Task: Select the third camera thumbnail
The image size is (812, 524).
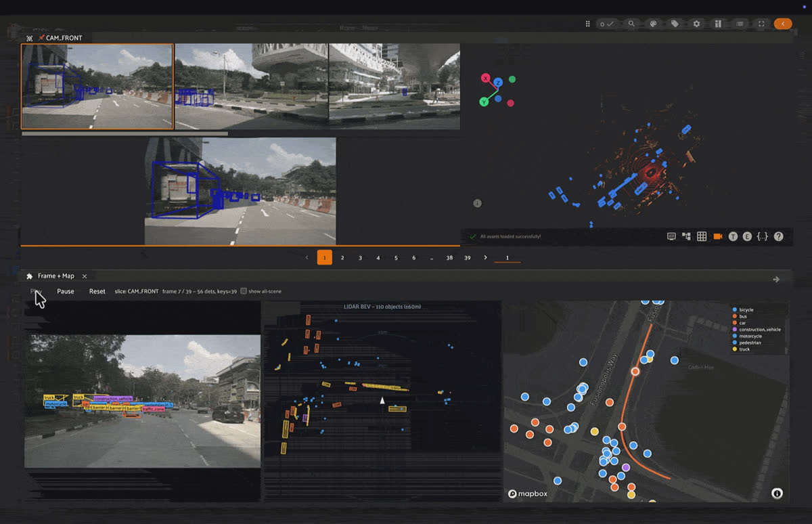Action: tap(394, 86)
